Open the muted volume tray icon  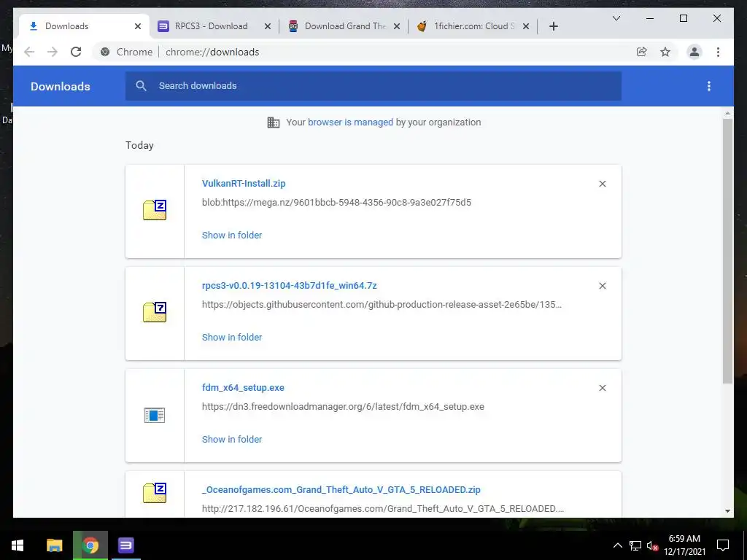(652, 545)
